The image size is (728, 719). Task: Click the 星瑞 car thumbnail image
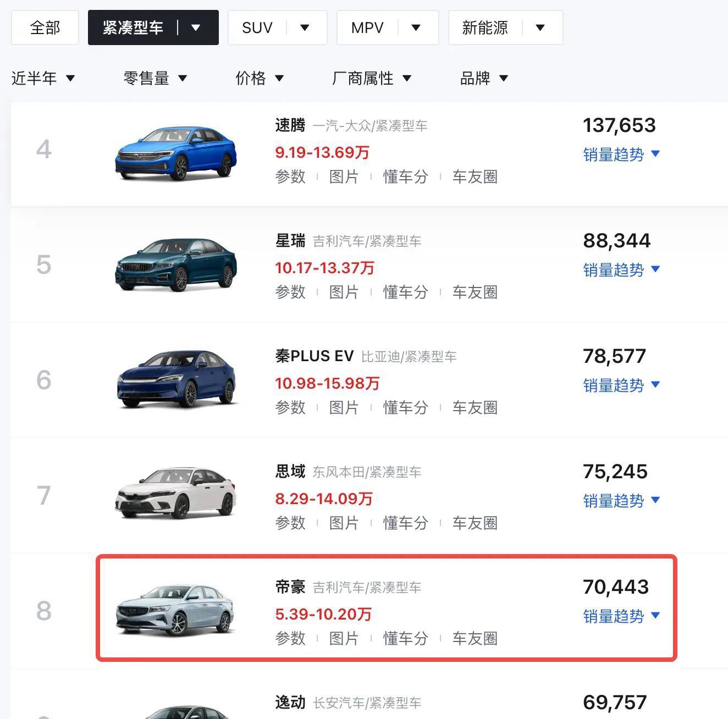click(x=176, y=266)
